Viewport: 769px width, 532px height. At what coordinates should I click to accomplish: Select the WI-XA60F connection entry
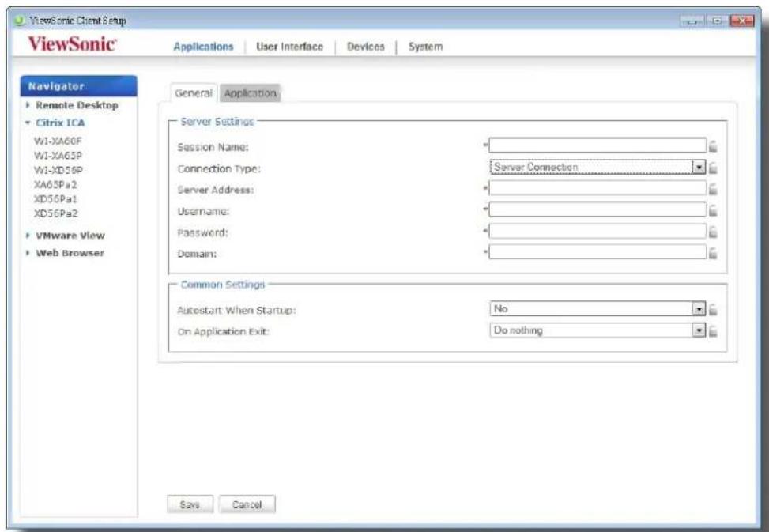coord(58,141)
